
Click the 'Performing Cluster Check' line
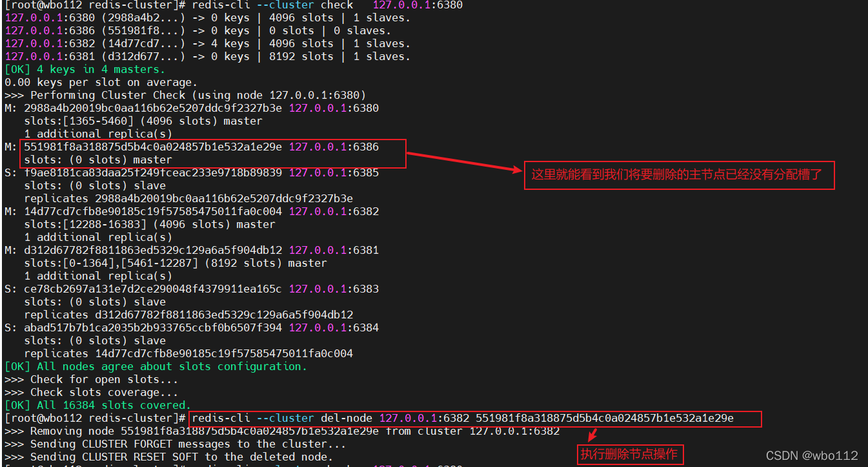click(x=185, y=95)
